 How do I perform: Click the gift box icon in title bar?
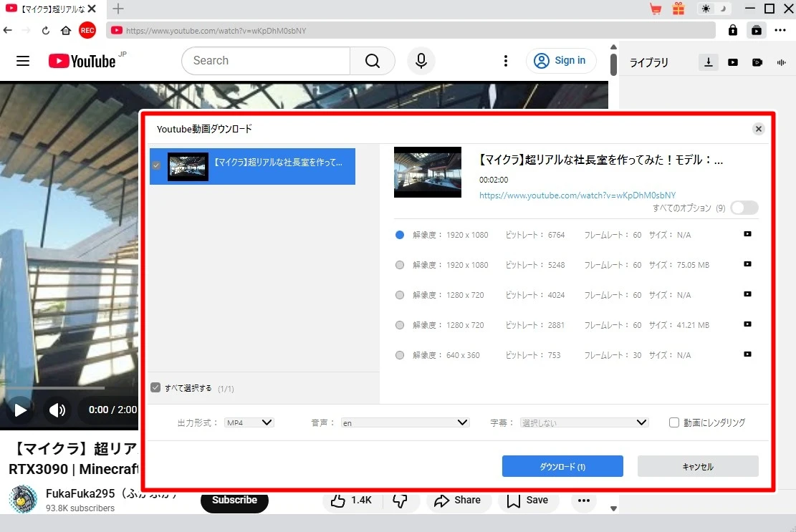tap(678, 9)
